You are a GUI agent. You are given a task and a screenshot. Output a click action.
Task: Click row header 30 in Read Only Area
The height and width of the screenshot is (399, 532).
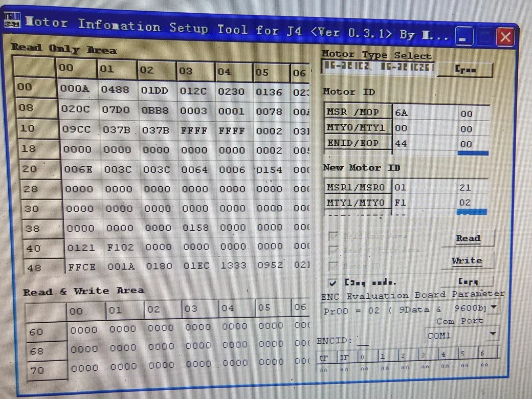42,209
